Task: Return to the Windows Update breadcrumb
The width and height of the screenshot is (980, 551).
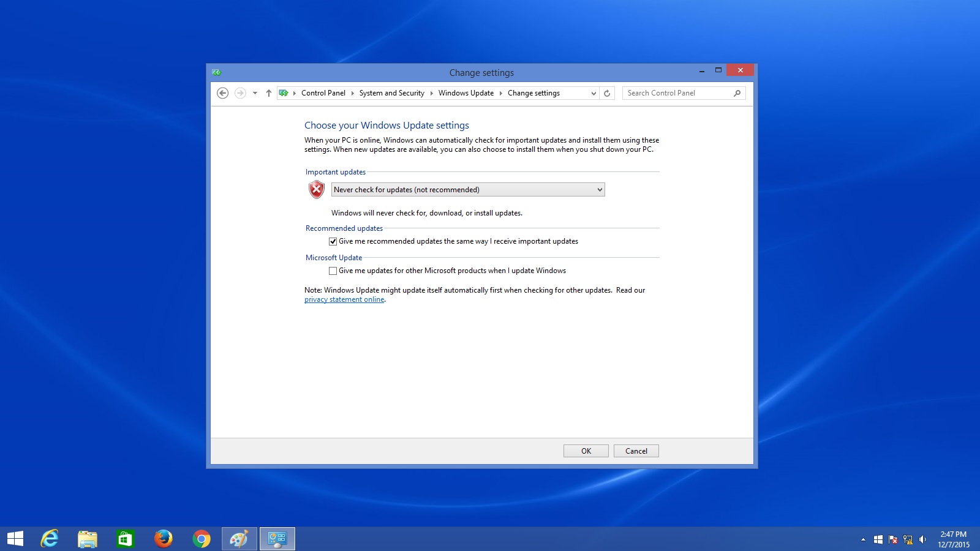Action: pyautogui.click(x=466, y=93)
